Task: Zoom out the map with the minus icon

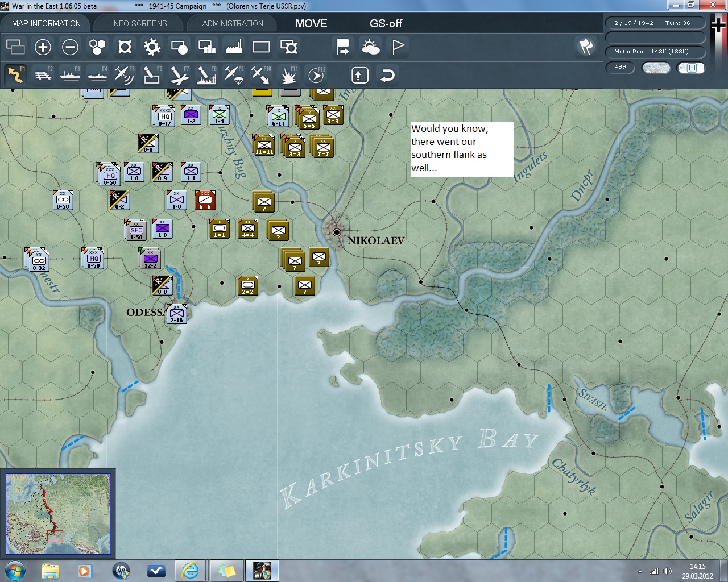Action: (70, 47)
